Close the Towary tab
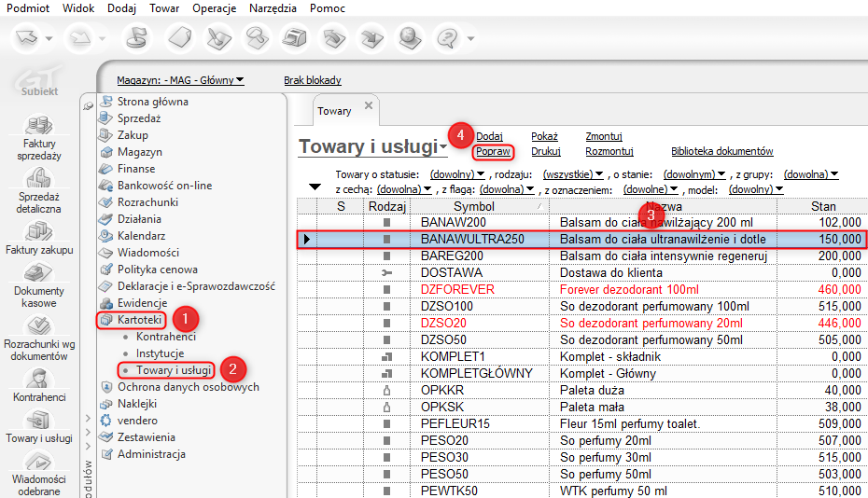 coord(369,105)
